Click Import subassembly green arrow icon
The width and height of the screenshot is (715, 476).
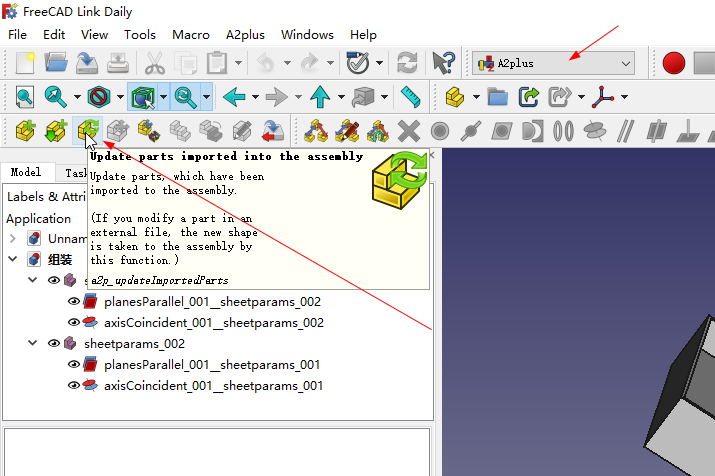point(56,131)
